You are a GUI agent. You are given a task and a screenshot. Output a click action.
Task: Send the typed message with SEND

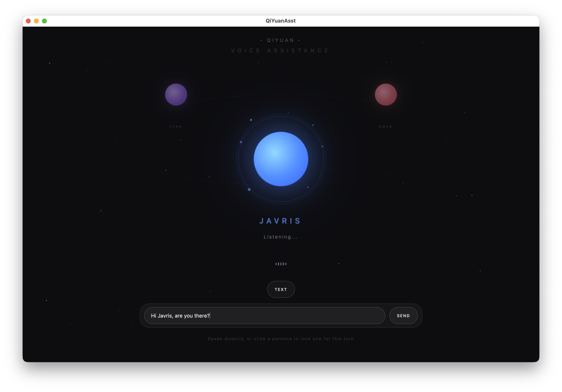point(403,315)
